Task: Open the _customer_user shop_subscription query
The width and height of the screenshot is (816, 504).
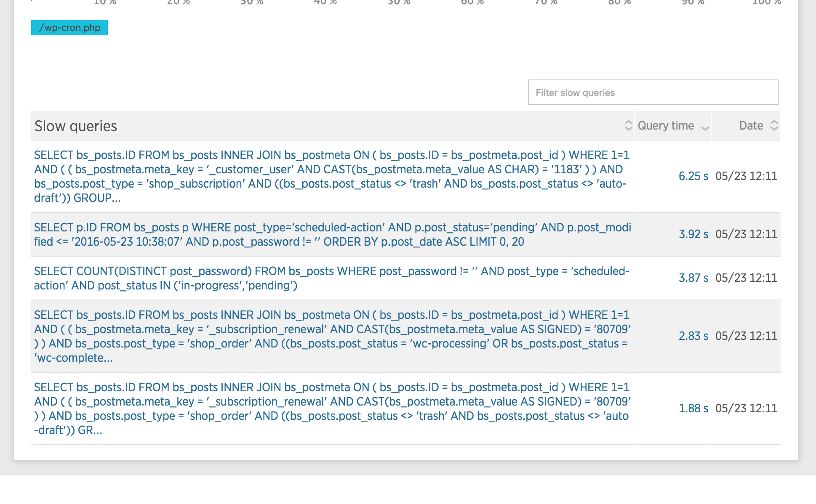Action: [332, 176]
